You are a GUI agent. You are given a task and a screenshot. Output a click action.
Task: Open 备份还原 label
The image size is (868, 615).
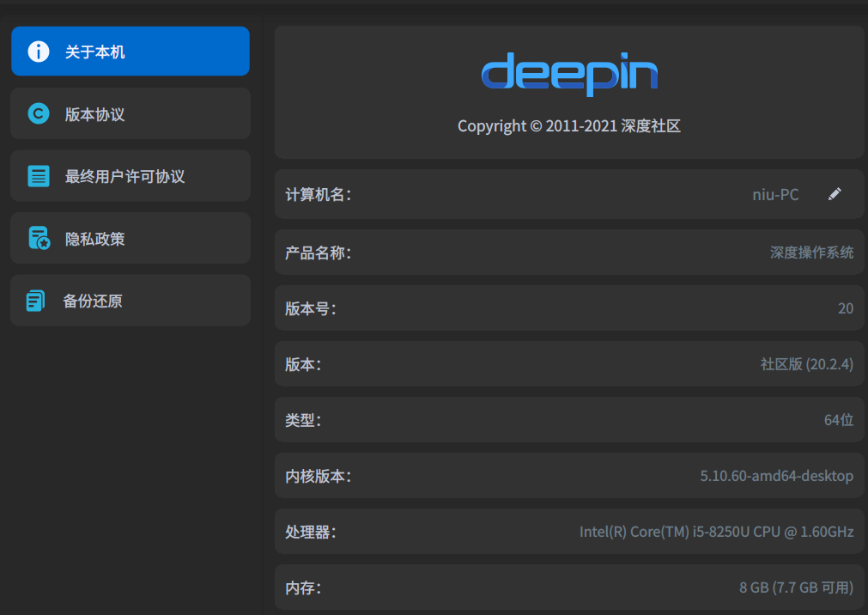(93, 301)
